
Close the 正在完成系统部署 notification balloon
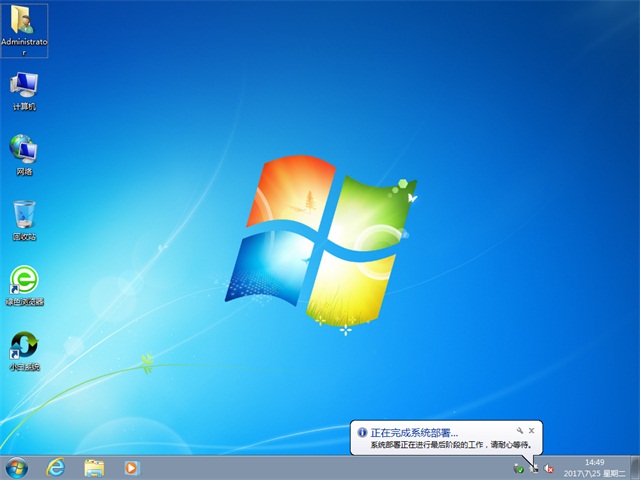531,430
